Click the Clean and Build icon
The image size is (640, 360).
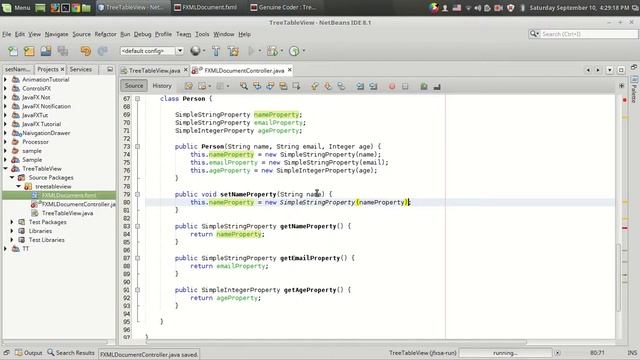(234, 51)
